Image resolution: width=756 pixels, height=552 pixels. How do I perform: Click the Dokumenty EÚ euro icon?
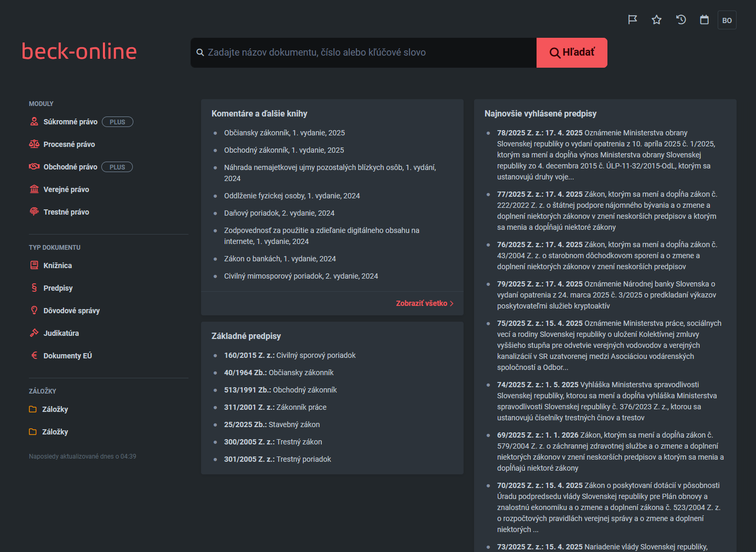point(34,356)
